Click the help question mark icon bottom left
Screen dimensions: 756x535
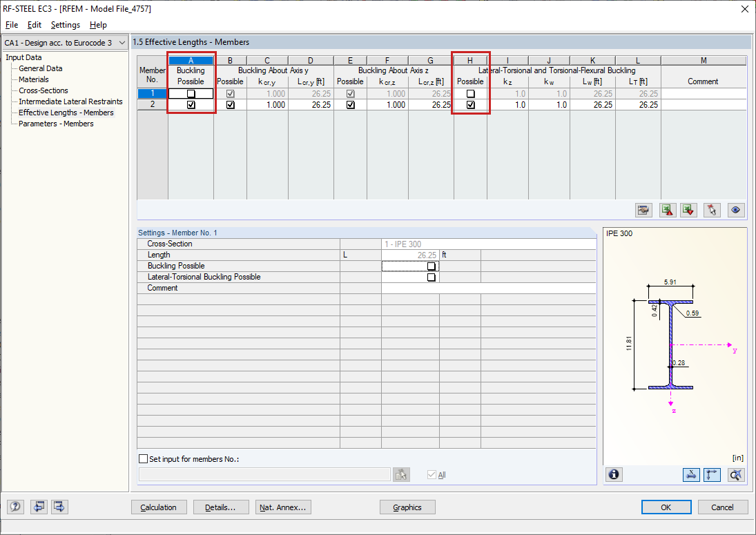(x=14, y=507)
